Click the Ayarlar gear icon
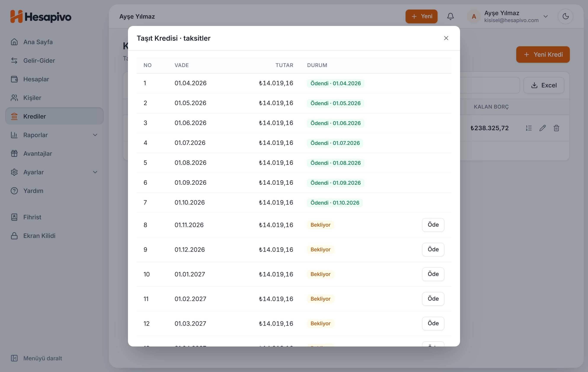This screenshot has width=588, height=372. pyautogui.click(x=14, y=172)
